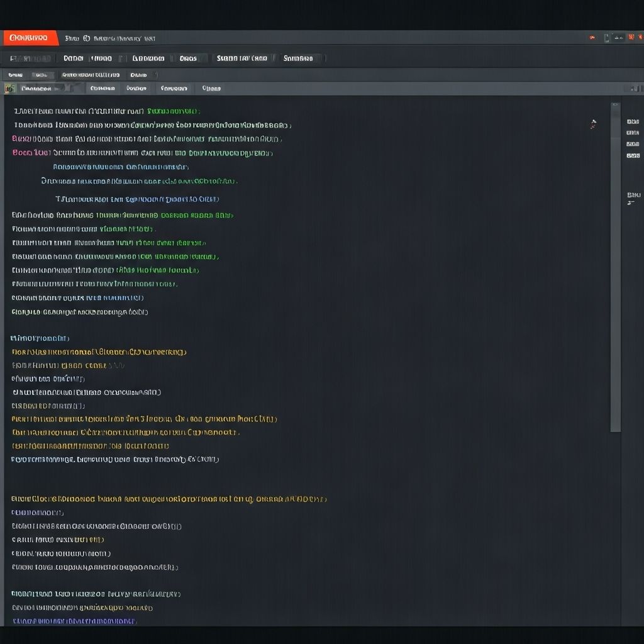The image size is (644, 644).
Task: Click the progress control in the title bar
Action: [x=618, y=38]
